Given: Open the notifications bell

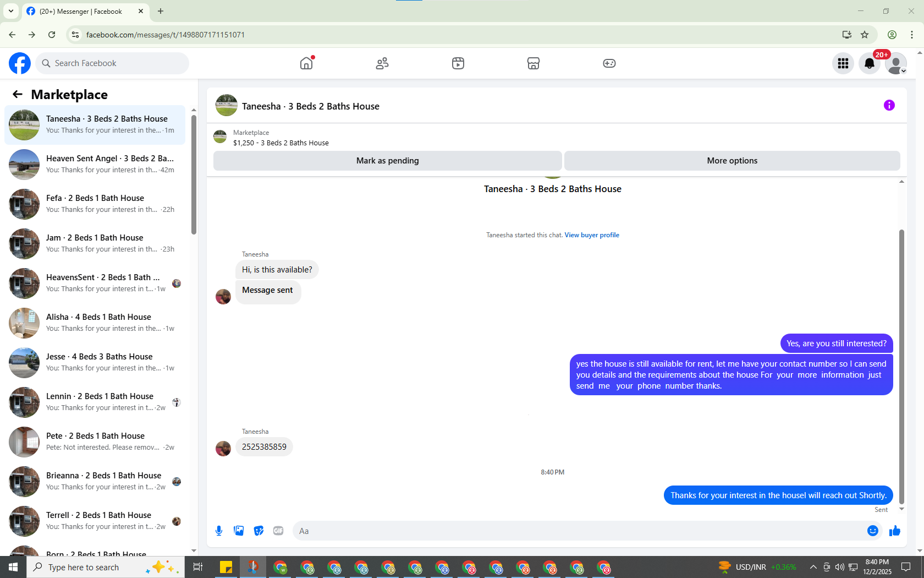Looking at the screenshot, I should coord(870,63).
